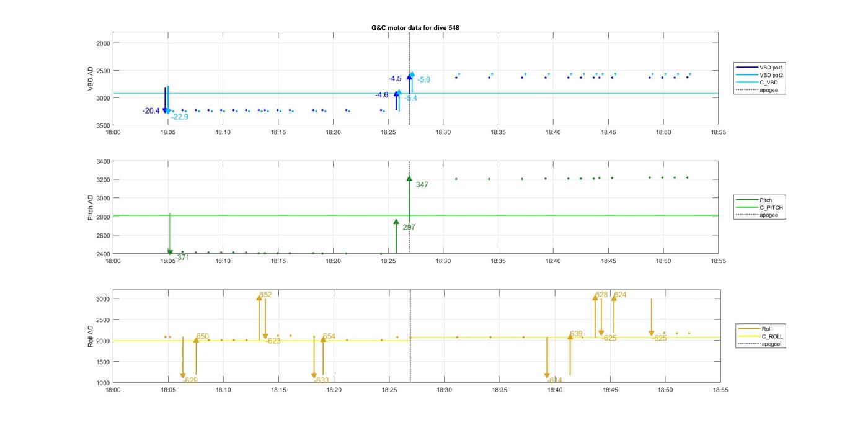Screen dimensions: 868x430
Task: Click the Pitch entry in the middle legend
Action: 766,200
